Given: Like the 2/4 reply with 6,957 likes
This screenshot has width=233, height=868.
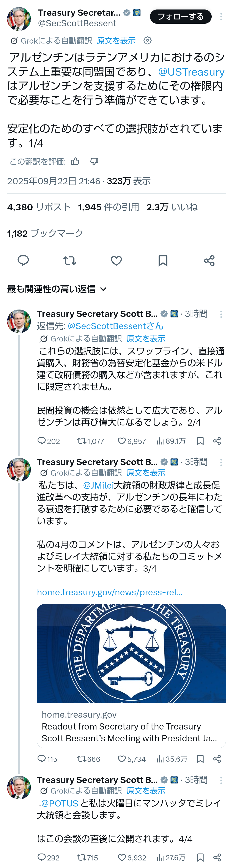Looking at the screenshot, I should tap(122, 441).
